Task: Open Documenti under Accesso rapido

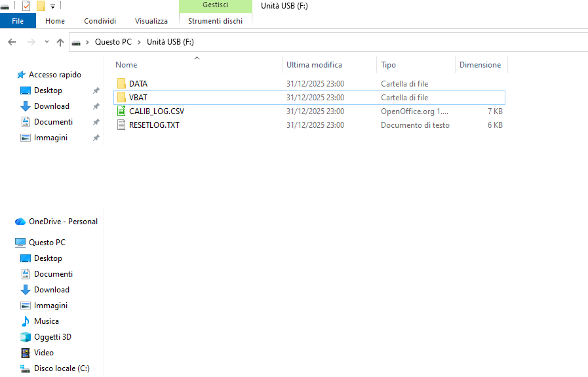Action: (53, 122)
